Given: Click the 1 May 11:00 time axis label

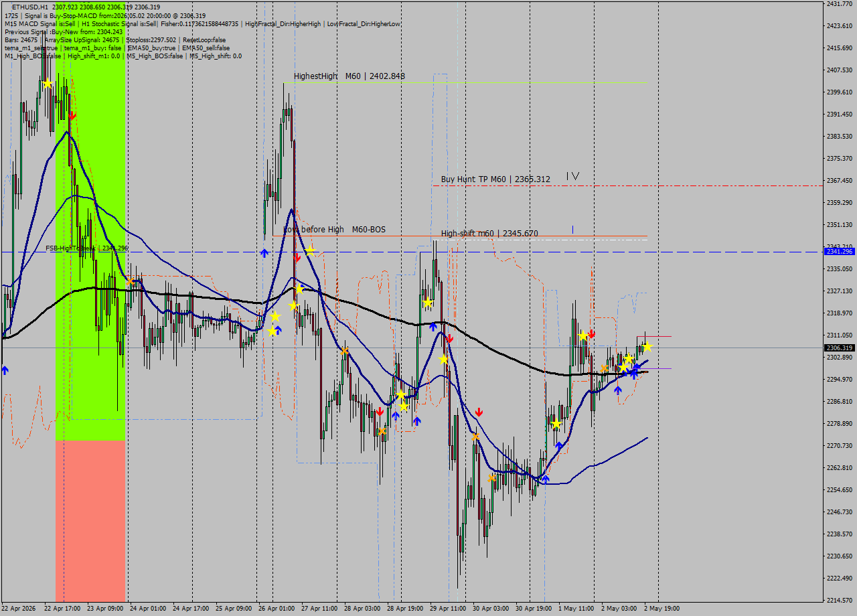Looking at the screenshot, I should tap(576, 609).
